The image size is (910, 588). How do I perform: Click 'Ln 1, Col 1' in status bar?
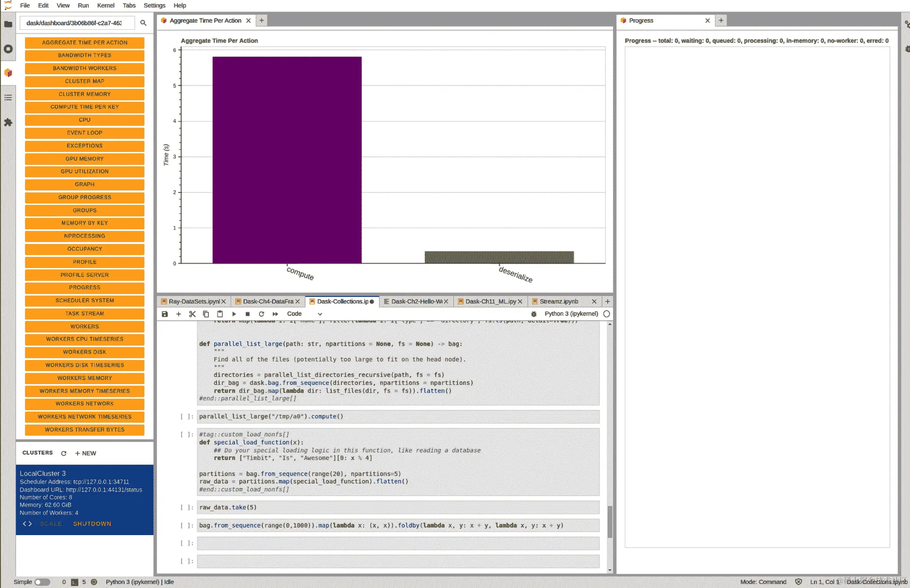pos(824,582)
